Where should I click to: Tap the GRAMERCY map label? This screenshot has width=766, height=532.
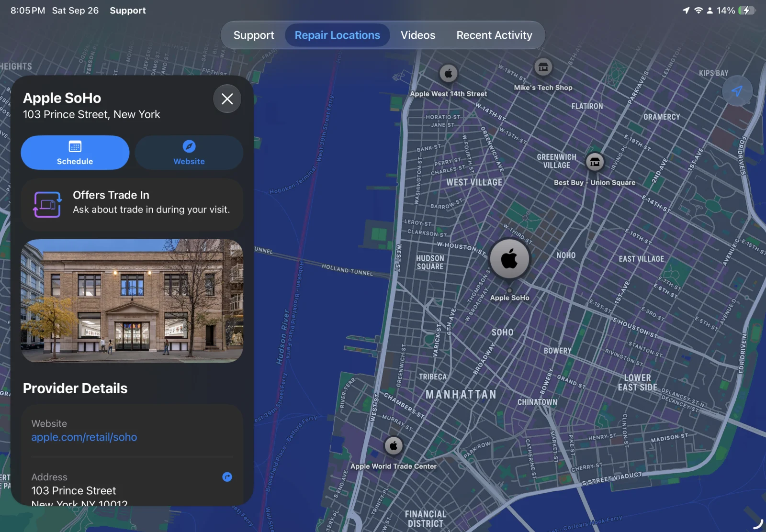[x=662, y=117]
